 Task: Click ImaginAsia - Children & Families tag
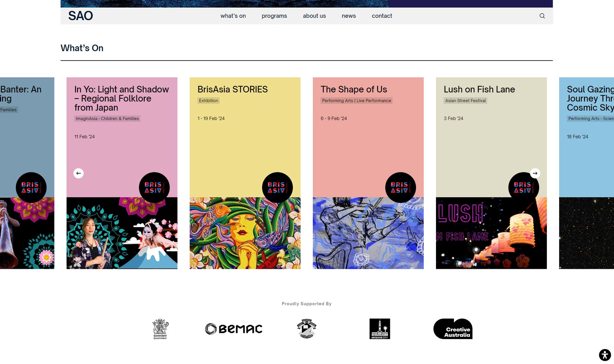107,119
